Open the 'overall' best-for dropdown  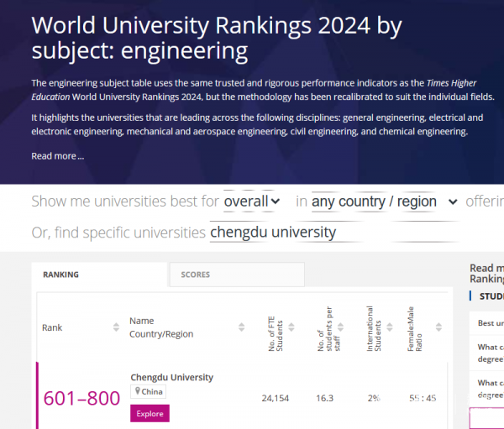click(x=252, y=201)
